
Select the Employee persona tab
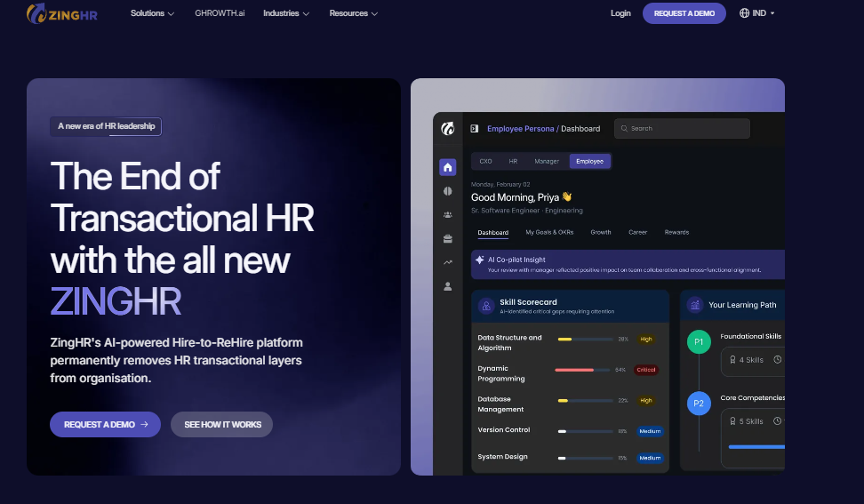pos(589,162)
